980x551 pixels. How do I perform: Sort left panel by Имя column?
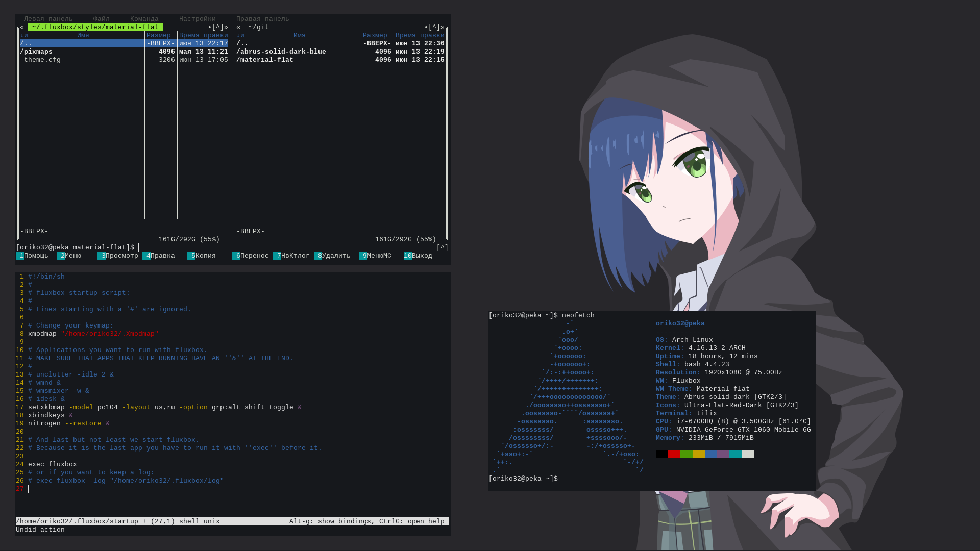[83, 35]
